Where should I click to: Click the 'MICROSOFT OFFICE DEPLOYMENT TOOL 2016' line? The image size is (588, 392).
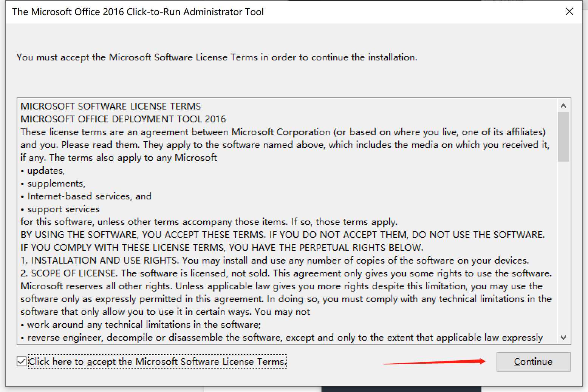123,119
